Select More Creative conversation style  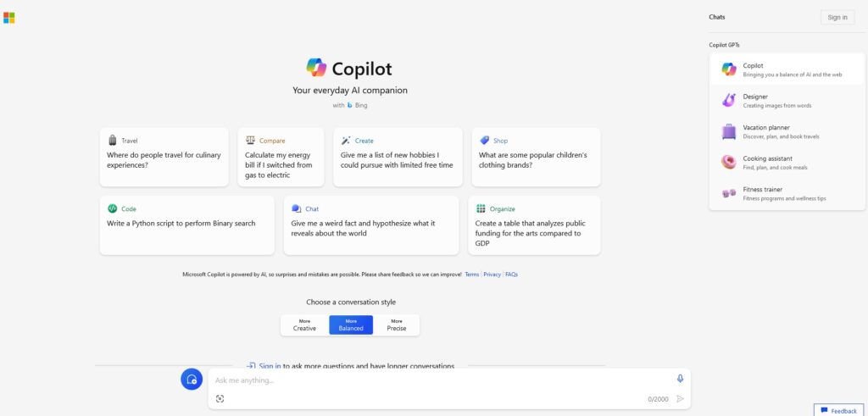pyautogui.click(x=304, y=325)
